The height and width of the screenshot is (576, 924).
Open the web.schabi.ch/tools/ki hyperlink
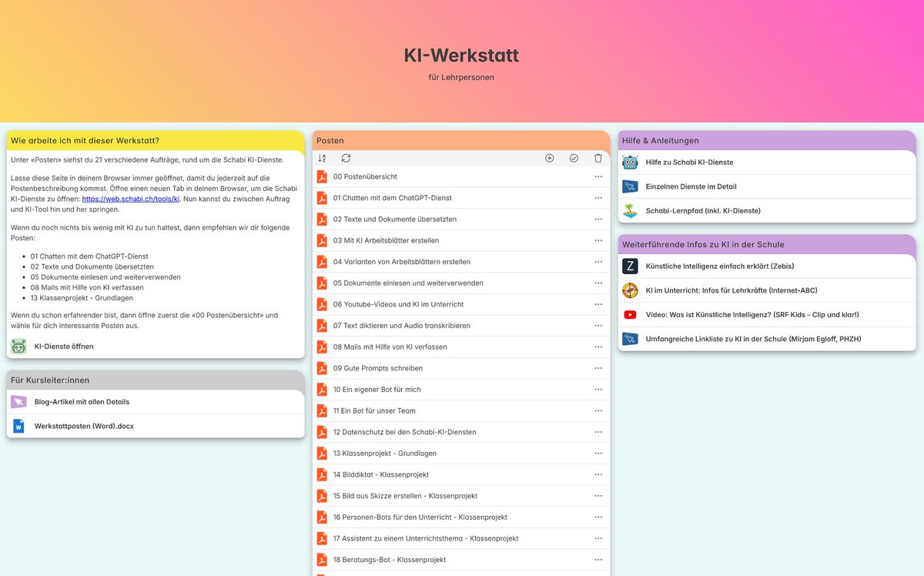(x=130, y=199)
